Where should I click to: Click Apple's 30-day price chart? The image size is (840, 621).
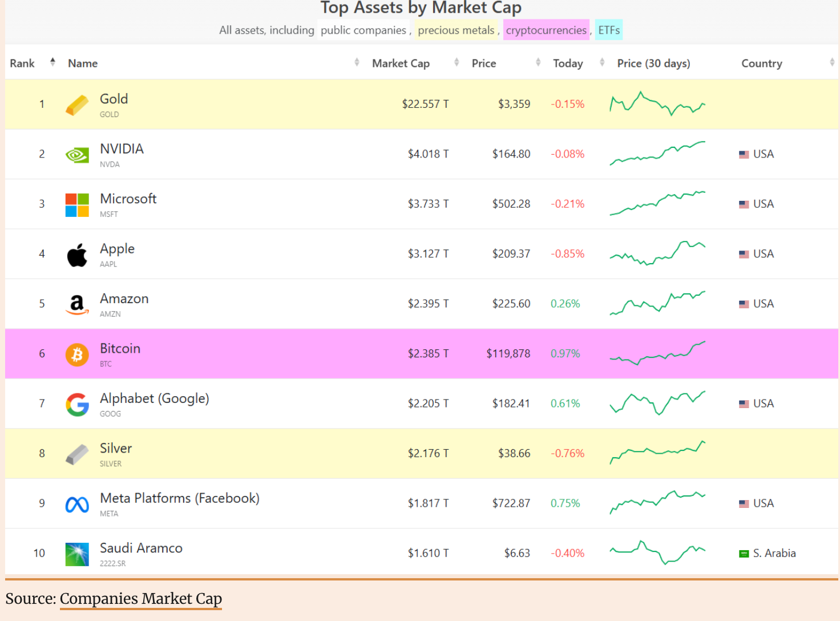[x=657, y=253]
